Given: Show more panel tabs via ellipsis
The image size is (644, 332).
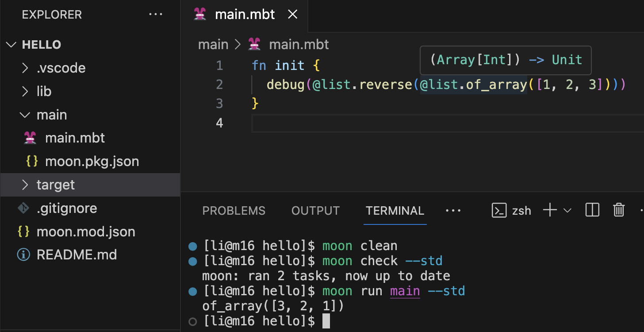Looking at the screenshot, I should pos(453,211).
